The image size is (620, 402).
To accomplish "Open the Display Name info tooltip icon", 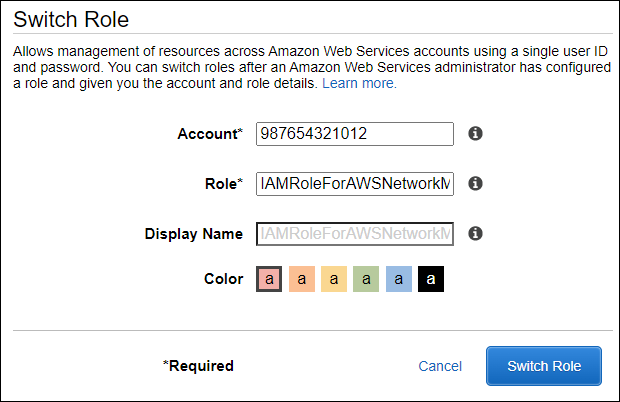I will tap(476, 234).
